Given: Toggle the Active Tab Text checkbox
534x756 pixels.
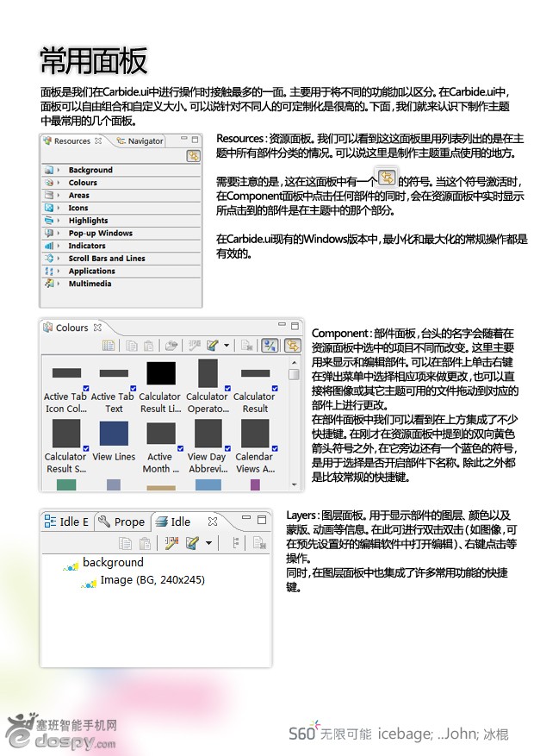Looking at the screenshot, I should [133, 388].
